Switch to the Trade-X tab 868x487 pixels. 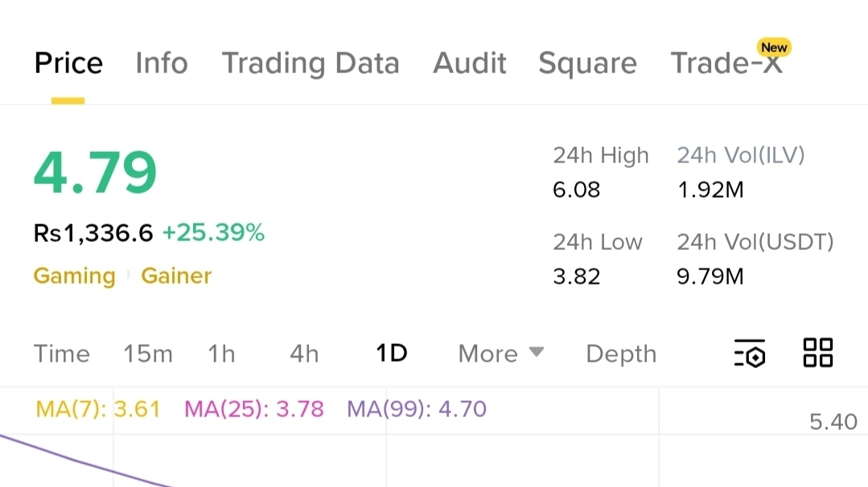click(x=724, y=63)
